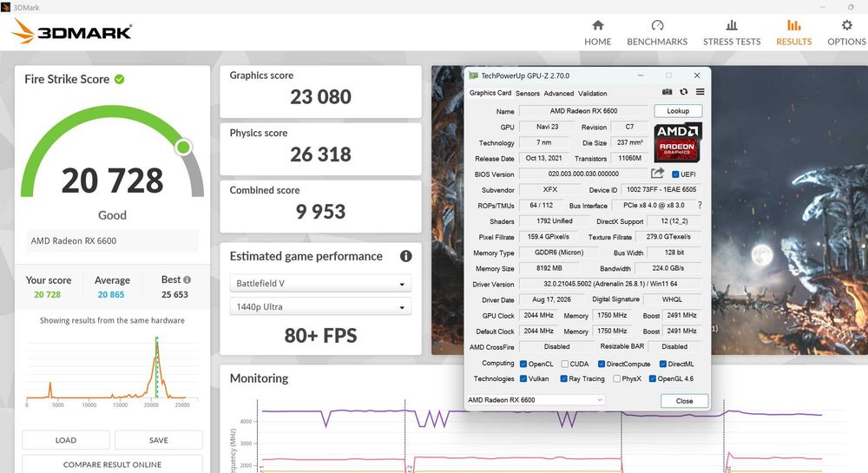Click the Physics score value 26 318
This screenshot has width=868, height=473.
pos(320,154)
